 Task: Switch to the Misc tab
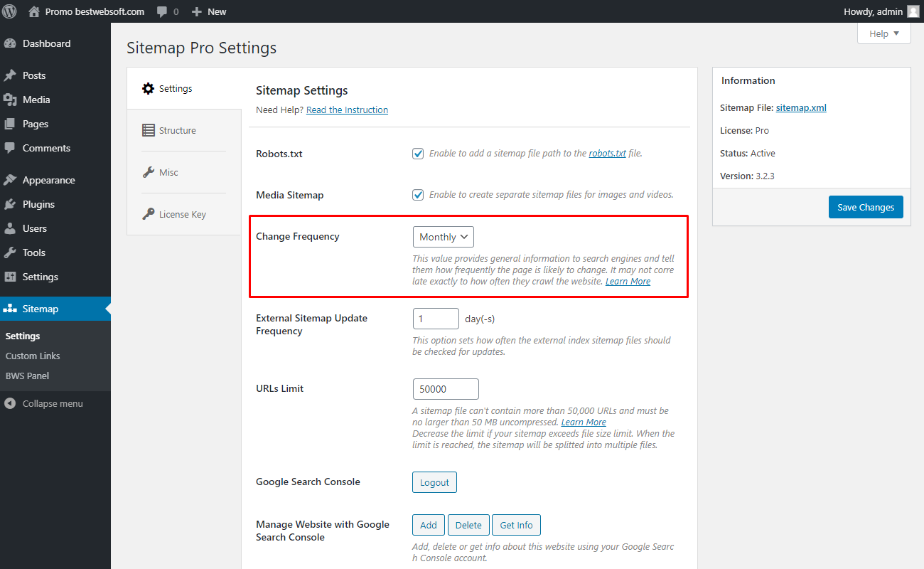click(183, 172)
